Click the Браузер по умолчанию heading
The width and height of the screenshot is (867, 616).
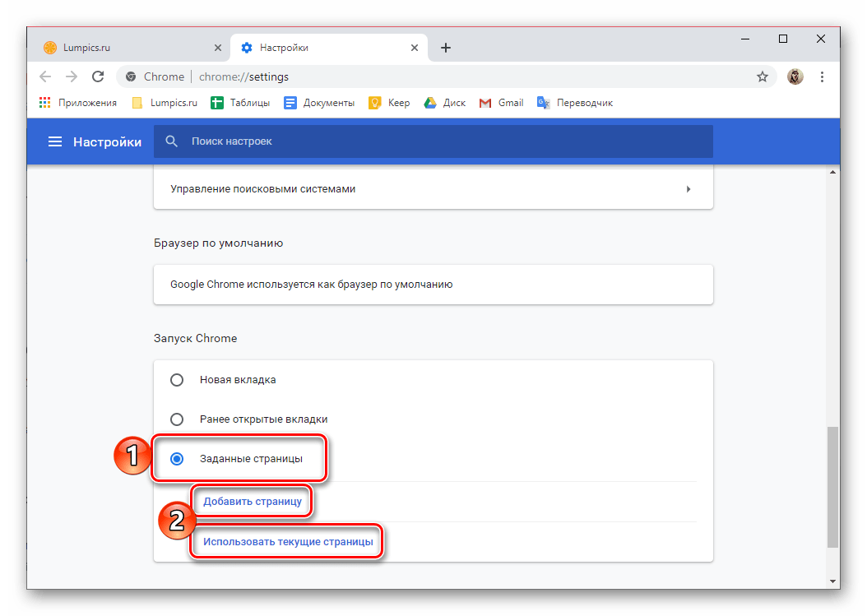coord(219,243)
